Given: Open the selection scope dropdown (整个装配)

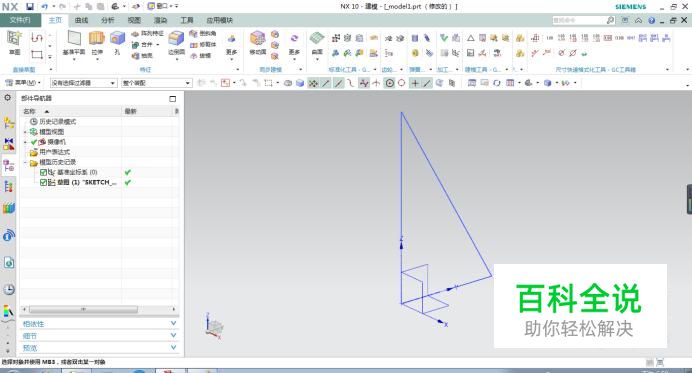Looking at the screenshot, I should point(157,83).
